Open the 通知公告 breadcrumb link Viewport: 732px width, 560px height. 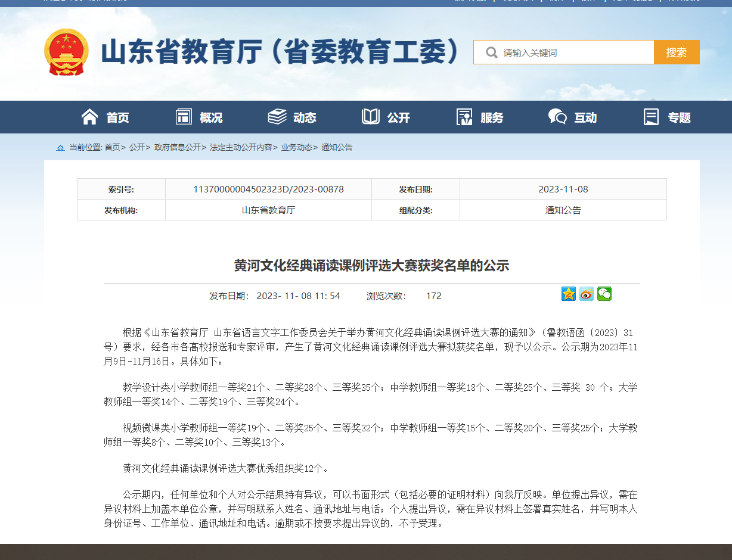[337, 147]
